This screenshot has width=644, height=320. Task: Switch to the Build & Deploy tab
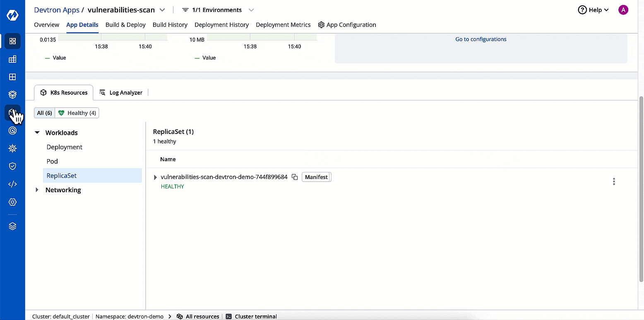(x=125, y=25)
